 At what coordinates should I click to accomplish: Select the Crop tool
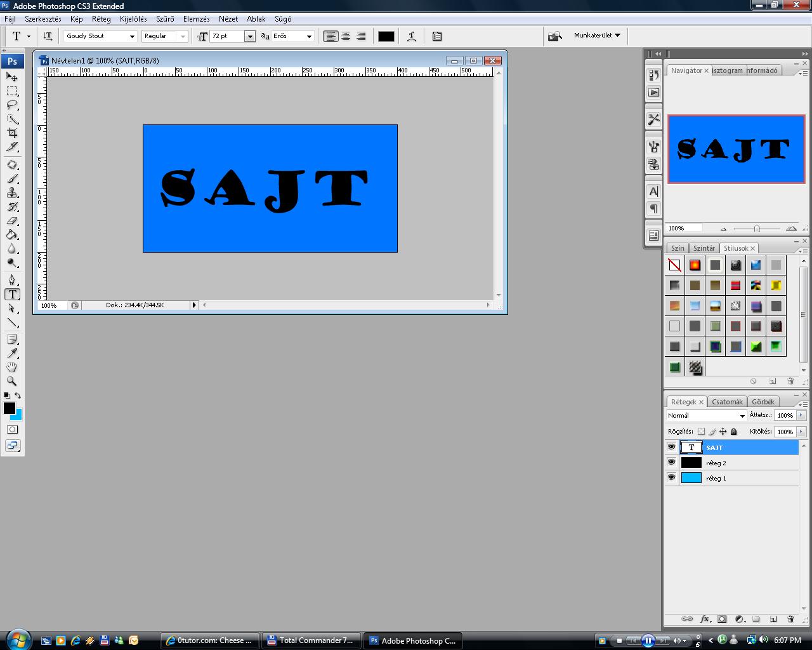click(12, 133)
